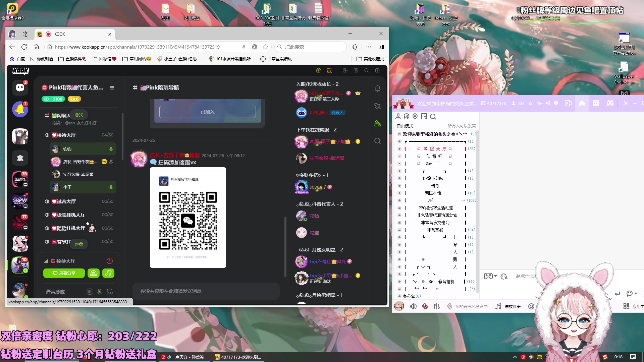Image resolution: width=644 pixels, height=362 pixels.
Task: Bookmark page with address bar star
Action: coord(265,47)
